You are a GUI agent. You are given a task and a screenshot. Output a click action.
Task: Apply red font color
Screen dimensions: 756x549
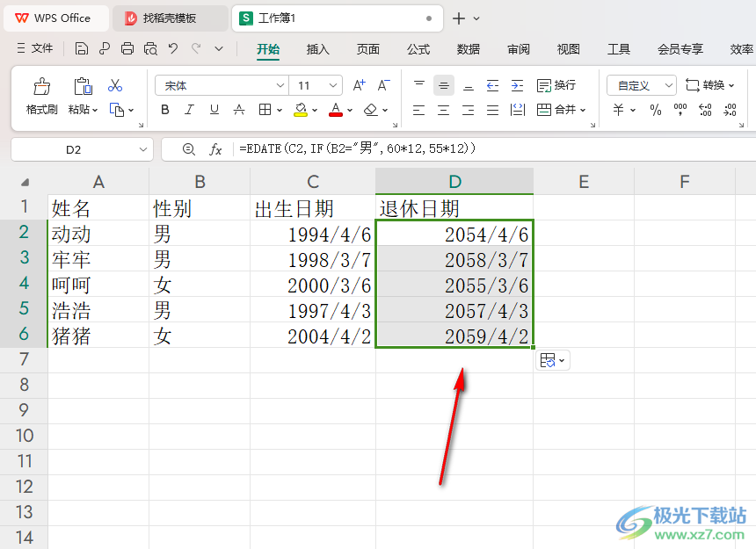(336, 111)
